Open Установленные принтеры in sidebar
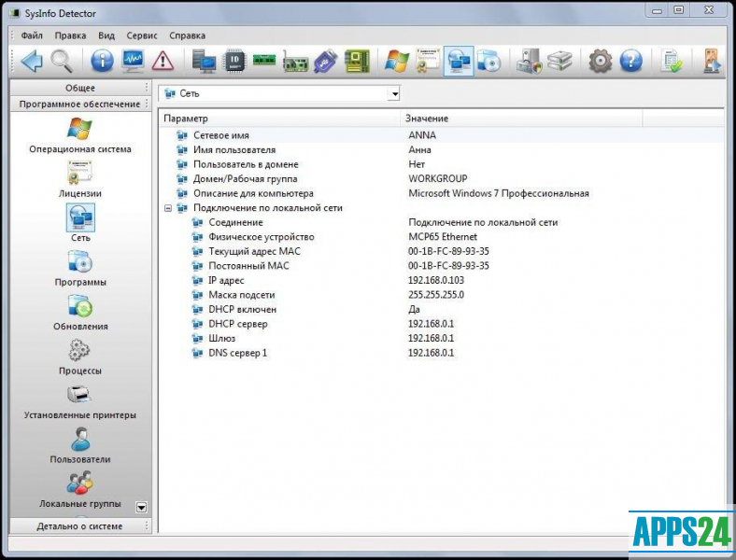Image resolution: width=736 pixels, height=560 pixels. [80, 401]
